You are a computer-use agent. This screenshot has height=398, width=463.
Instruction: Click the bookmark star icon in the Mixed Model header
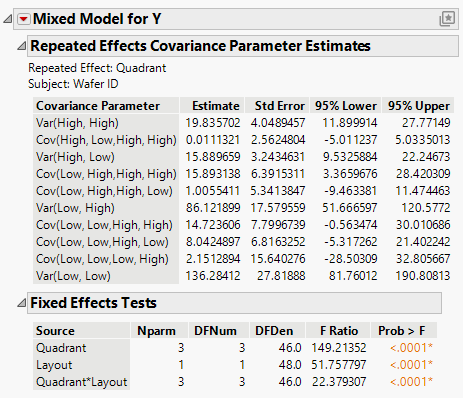tap(447, 19)
